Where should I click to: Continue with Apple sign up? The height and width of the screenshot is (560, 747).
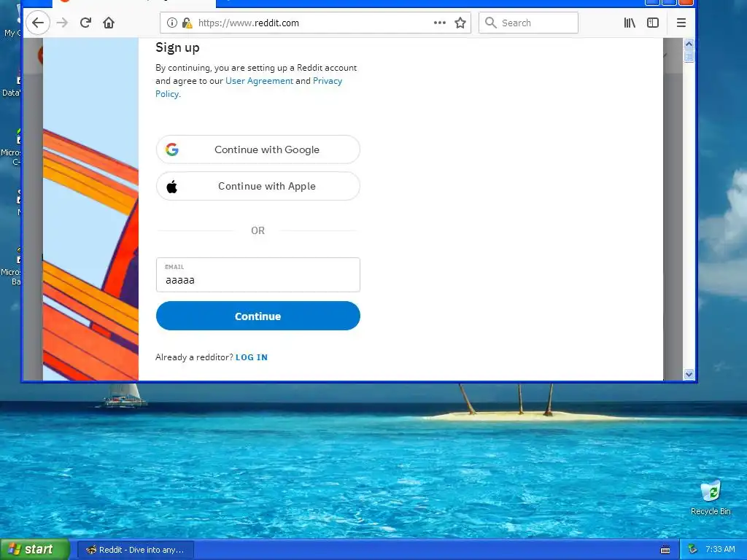pyautogui.click(x=258, y=186)
